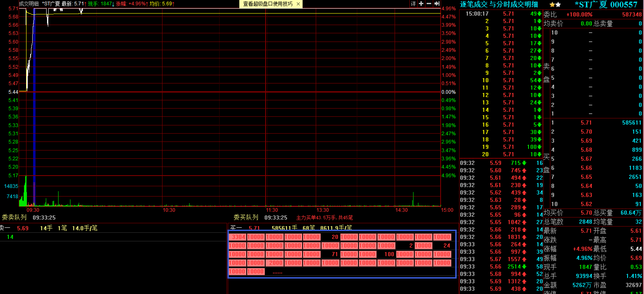Open the 详 detail view button
Viewport: 644px width, 294px height.
[413, 4]
